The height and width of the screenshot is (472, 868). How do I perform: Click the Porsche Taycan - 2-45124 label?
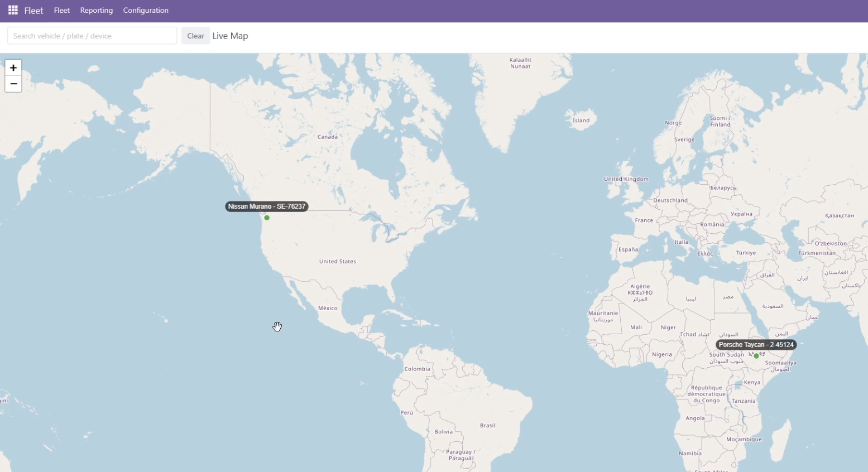click(x=756, y=345)
